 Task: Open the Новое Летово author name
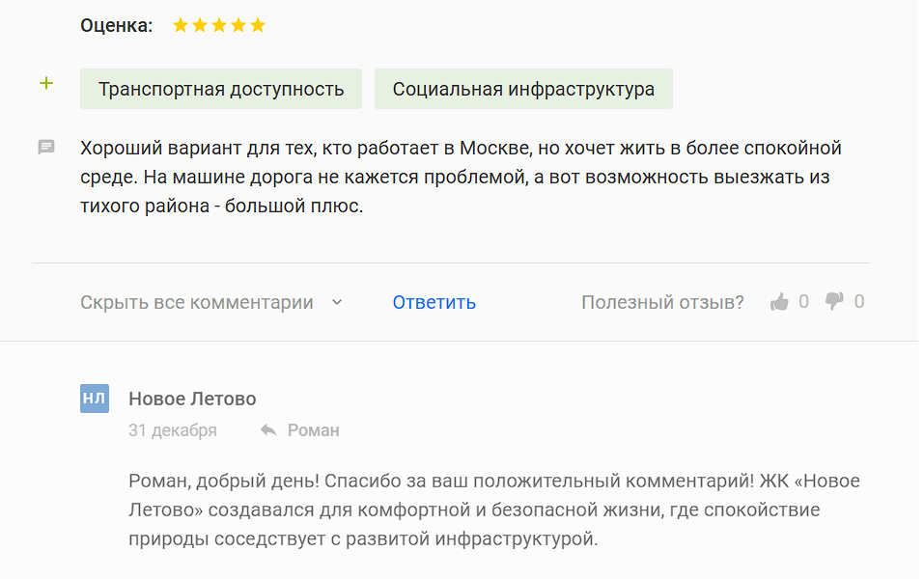coord(192,399)
